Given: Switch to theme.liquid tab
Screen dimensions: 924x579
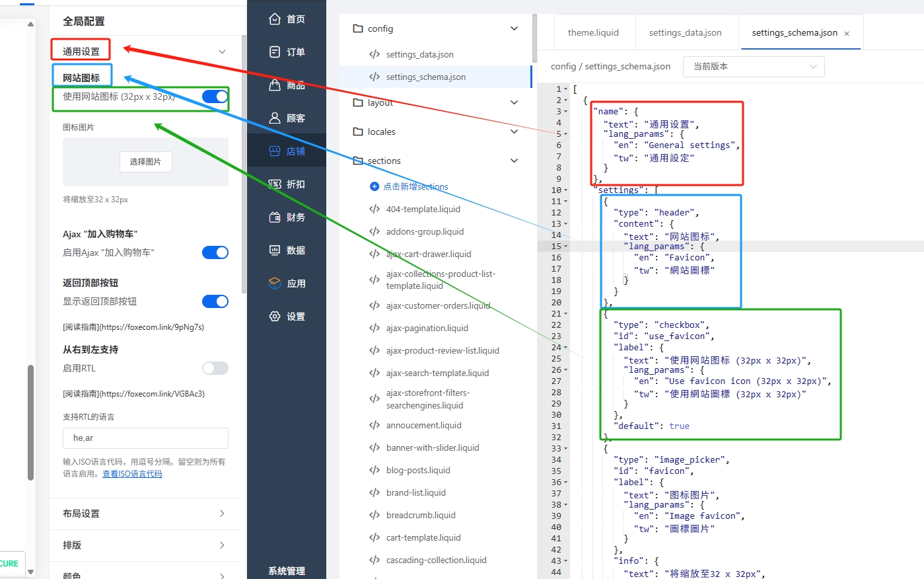Looking at the screenshot, I should coord(593,32).
